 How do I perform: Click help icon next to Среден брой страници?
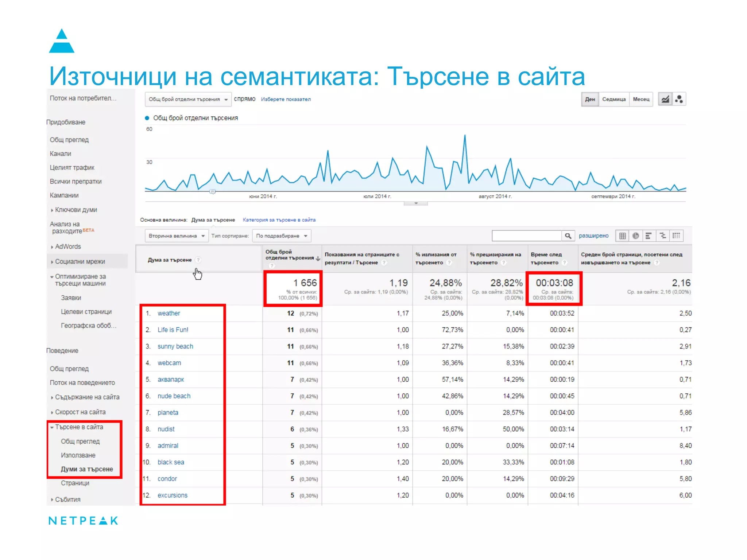(x=657, y=262)
